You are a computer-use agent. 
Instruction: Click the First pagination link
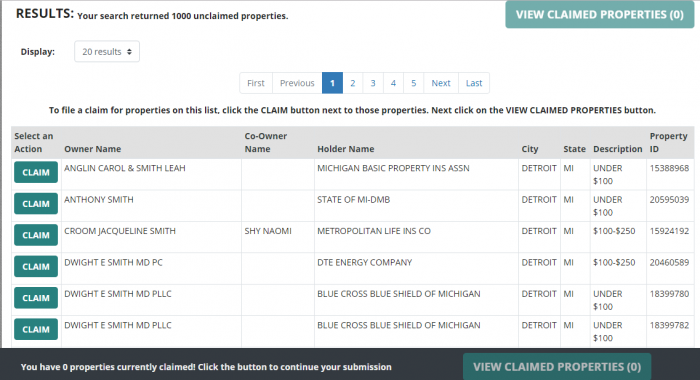click(256, 83)
